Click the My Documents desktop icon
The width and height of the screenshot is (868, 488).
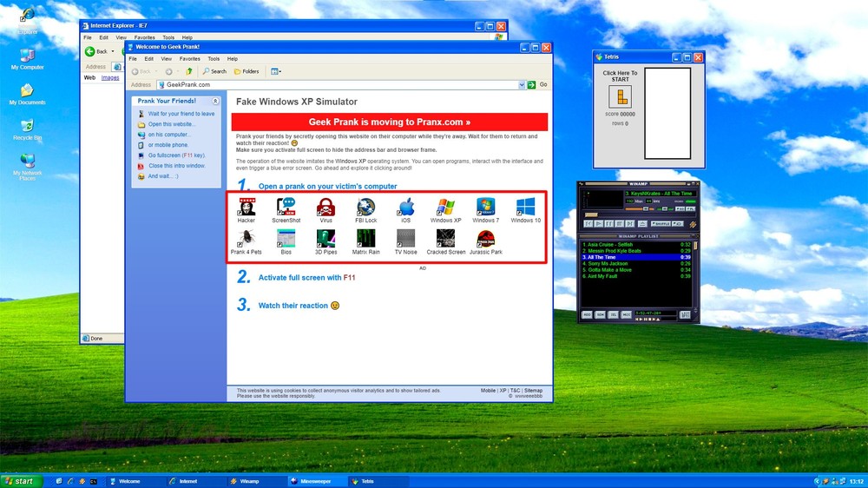tap(27, 94)
